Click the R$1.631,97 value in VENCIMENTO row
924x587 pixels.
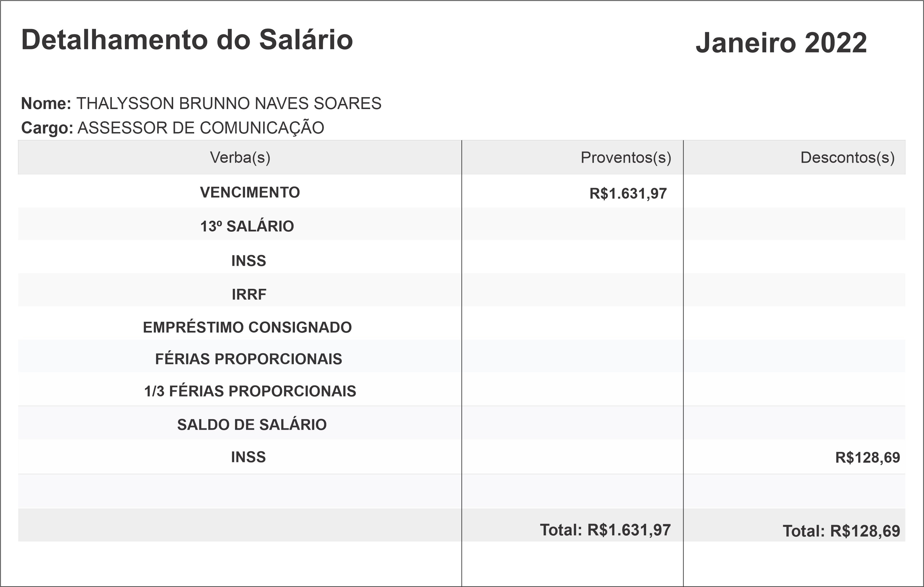pos(628,193)
